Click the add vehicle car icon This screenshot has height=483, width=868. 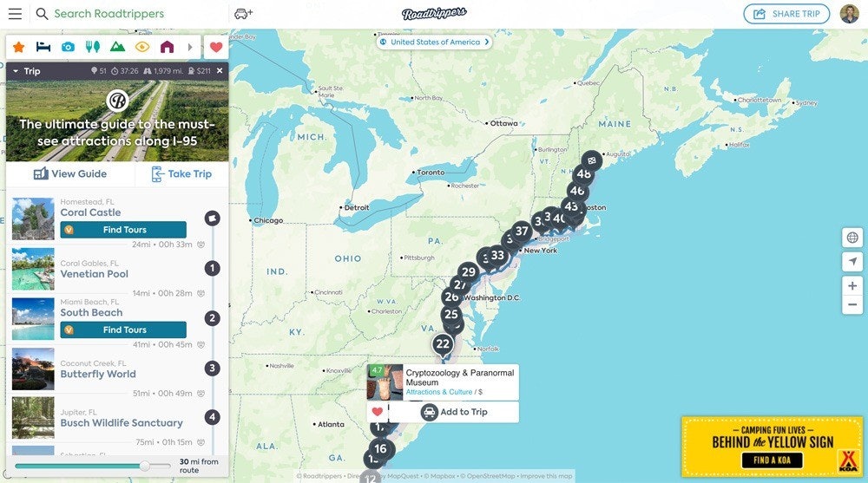pyautogui.click(x=244, y=14)
